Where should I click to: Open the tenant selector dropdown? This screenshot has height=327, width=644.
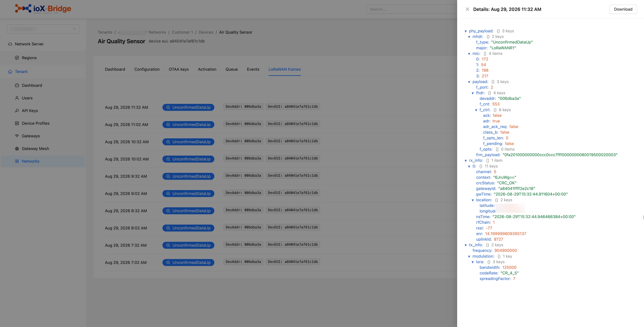tap(43, 29)
